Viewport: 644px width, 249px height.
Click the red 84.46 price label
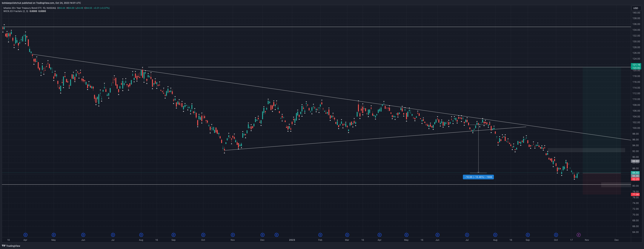coord(636,176)
